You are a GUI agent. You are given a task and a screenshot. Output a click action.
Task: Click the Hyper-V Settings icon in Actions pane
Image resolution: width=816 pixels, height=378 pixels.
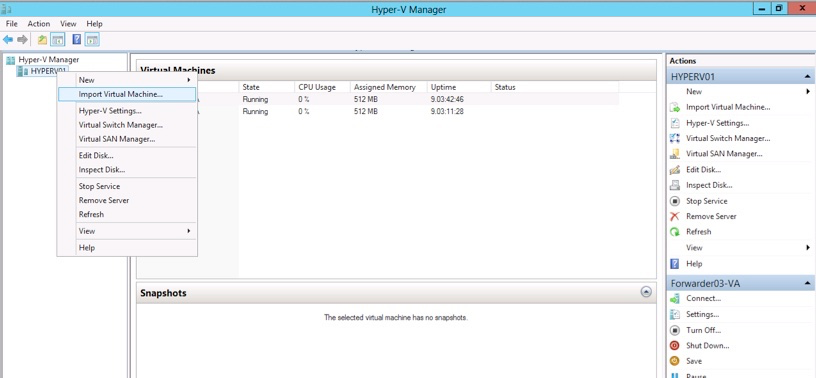tap(675, 123)
